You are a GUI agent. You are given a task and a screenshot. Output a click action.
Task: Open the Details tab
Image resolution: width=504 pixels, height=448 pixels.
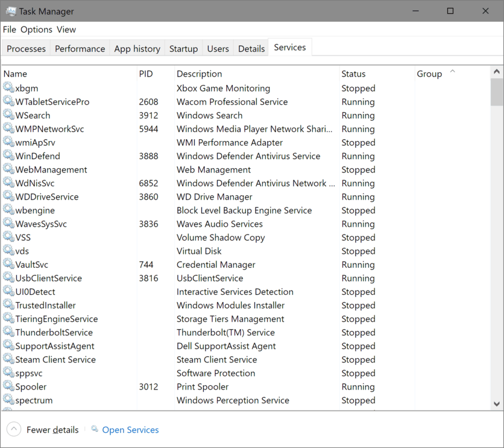point(251,48)
